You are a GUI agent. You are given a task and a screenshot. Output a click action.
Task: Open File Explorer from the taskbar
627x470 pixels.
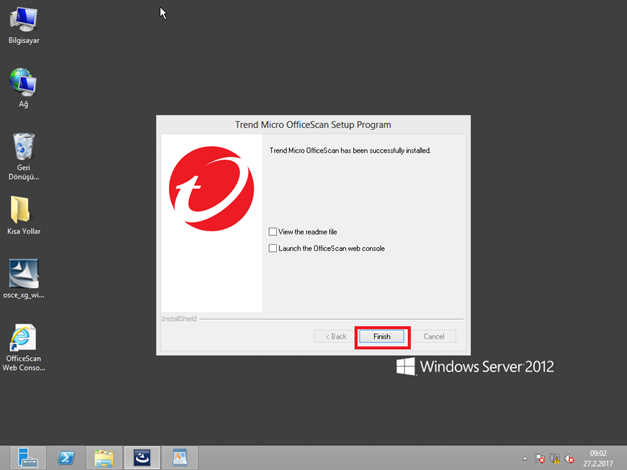104,458
